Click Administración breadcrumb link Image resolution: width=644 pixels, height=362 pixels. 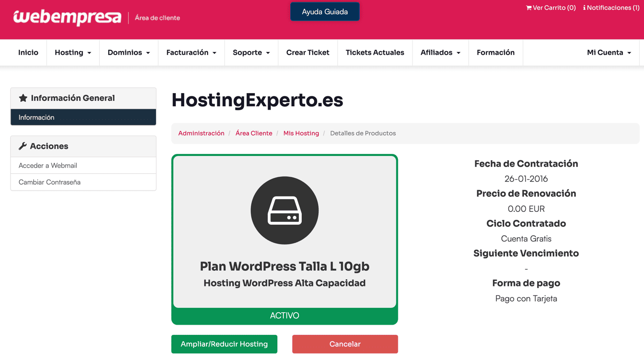tap(201, 133)
